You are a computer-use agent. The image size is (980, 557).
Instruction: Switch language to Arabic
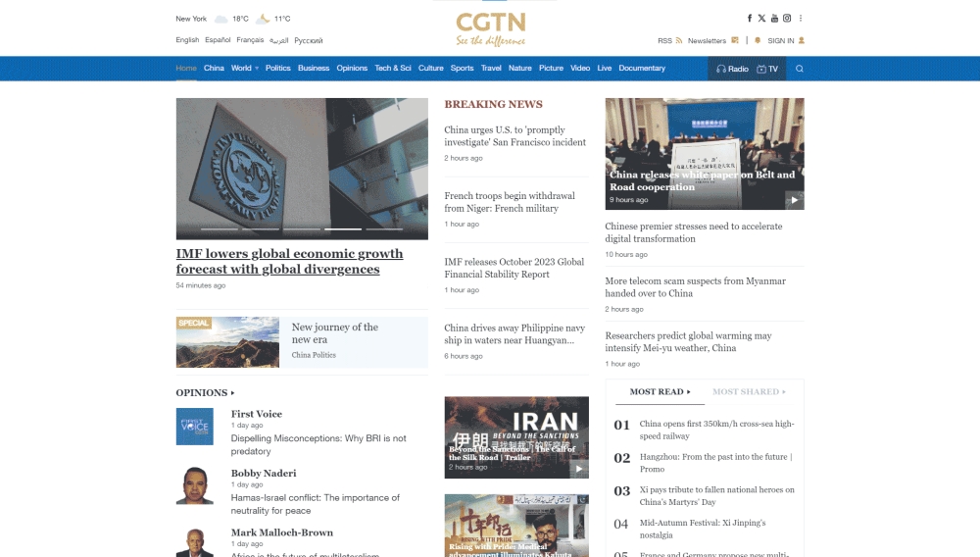tap(278, 40)
